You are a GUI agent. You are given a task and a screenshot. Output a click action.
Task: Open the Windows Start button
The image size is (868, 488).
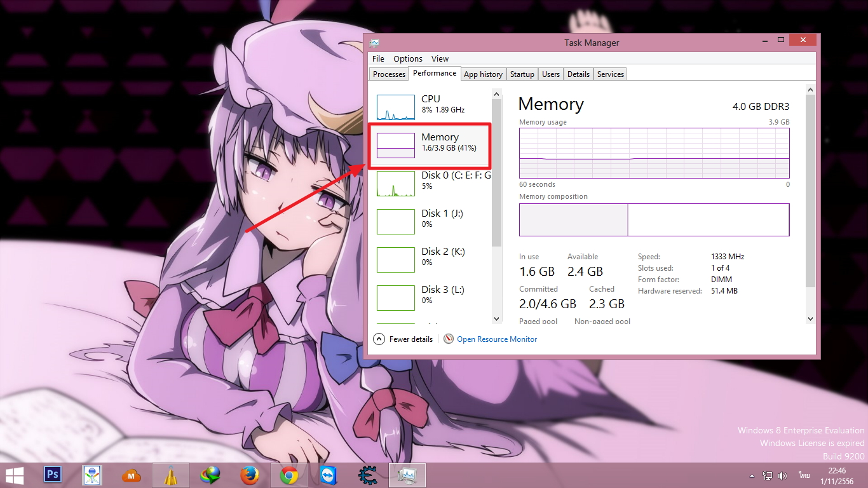(14, 475)
